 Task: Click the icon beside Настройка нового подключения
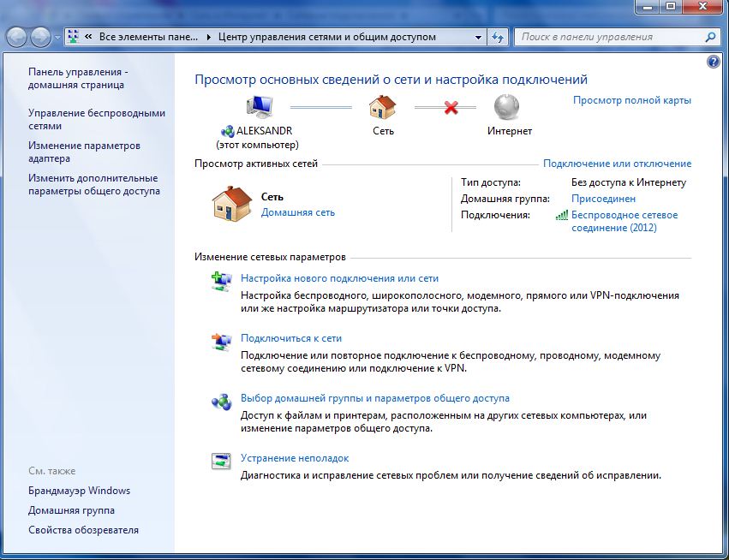click(x=221, y=280)
